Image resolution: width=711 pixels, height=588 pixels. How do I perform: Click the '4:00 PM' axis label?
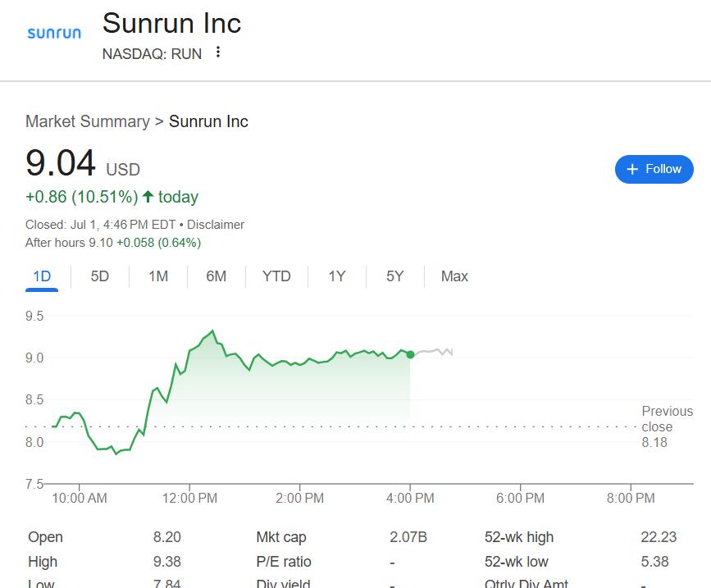pos(410,498)
